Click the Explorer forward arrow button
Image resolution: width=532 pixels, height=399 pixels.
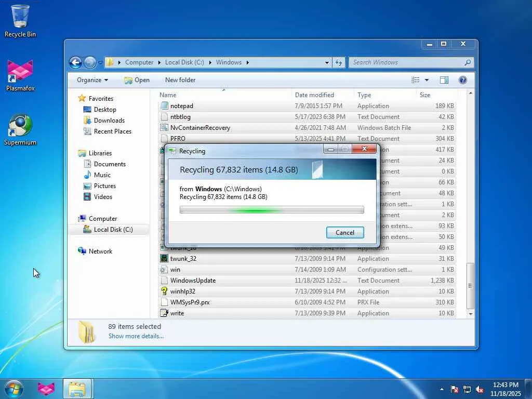coord(89,62)
